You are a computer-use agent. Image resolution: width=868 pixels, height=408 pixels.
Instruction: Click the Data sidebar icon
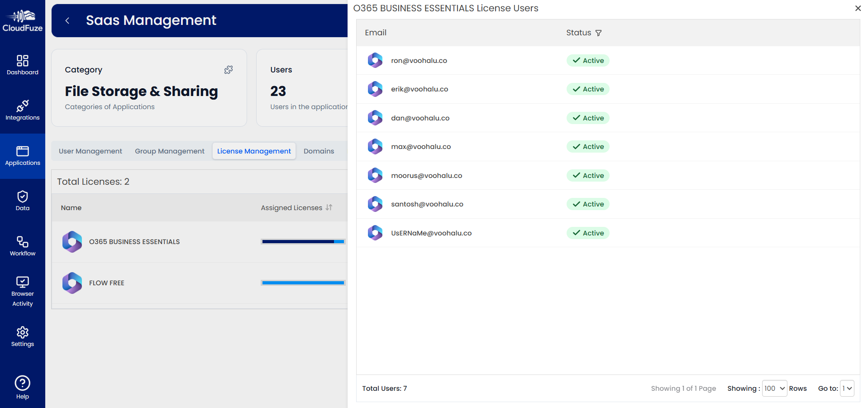(22, 197)
